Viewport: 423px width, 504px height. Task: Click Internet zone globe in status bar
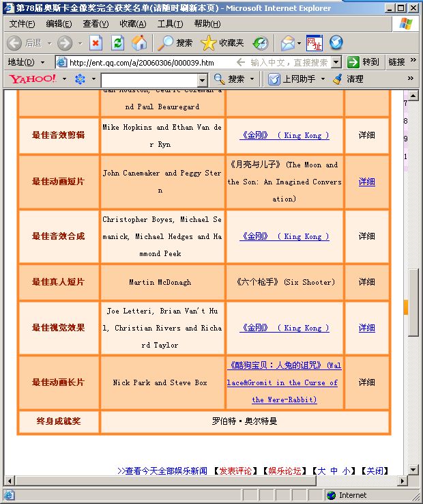tap(331, 495)
